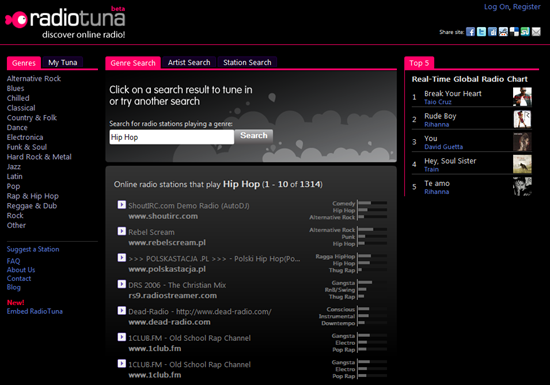Browse the Chilled genre

(18, 98)
